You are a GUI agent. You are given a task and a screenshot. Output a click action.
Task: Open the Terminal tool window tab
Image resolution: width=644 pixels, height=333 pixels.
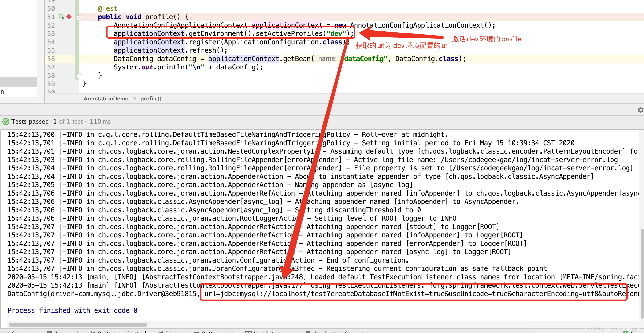(66, 332)
